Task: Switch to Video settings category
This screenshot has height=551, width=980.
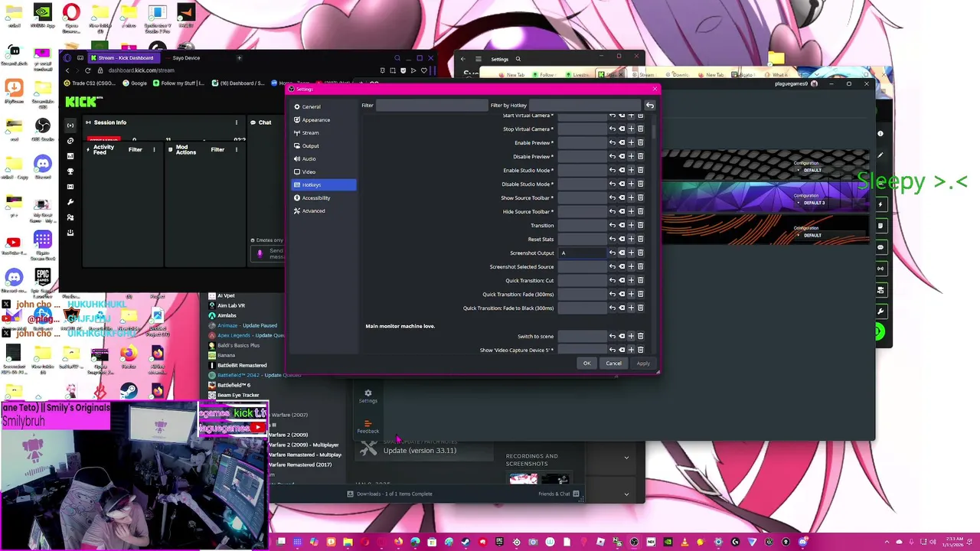Action: (324, 171)
